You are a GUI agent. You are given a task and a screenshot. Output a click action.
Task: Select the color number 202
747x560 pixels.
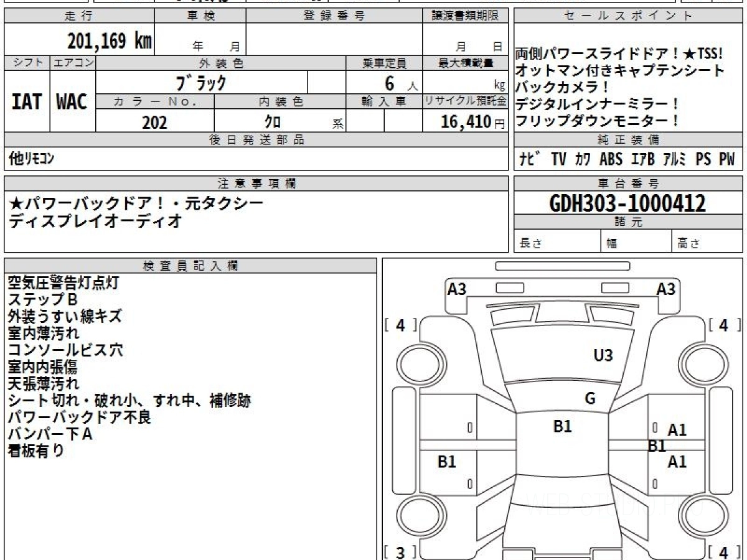pos(154,123)
